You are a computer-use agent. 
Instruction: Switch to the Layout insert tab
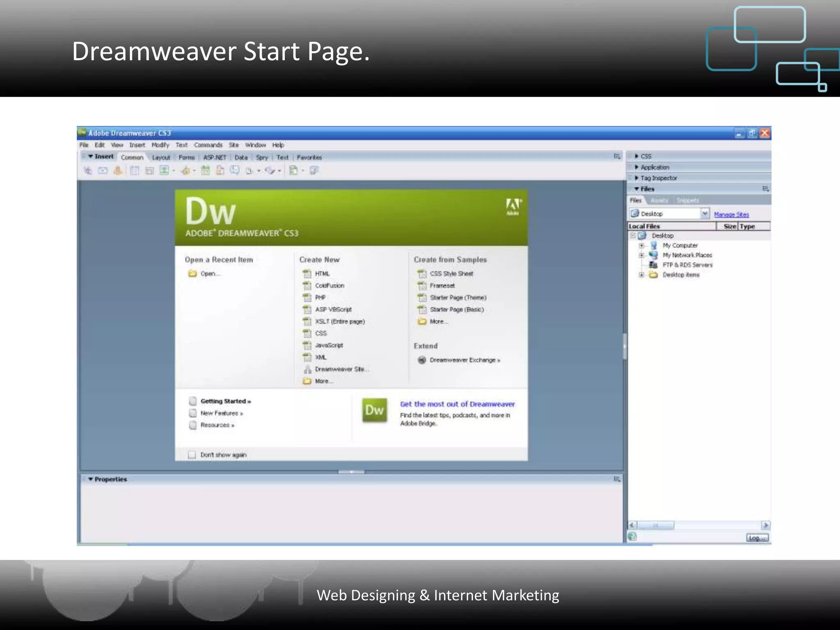coord(161,157)
